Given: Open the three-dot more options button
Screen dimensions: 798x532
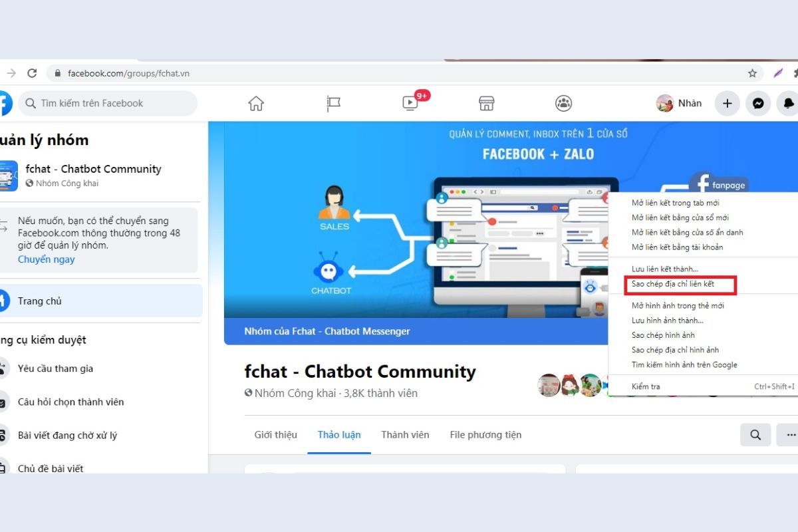Looking at the screenshot, I should tap(788, 435).
